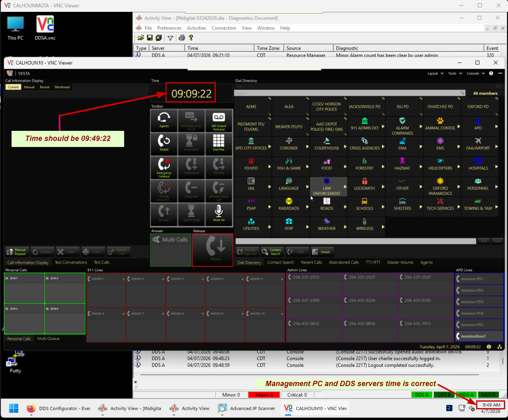508x420 pixels.
Task: Click the Dial Directory search field
Action: [x=350, y=93]
